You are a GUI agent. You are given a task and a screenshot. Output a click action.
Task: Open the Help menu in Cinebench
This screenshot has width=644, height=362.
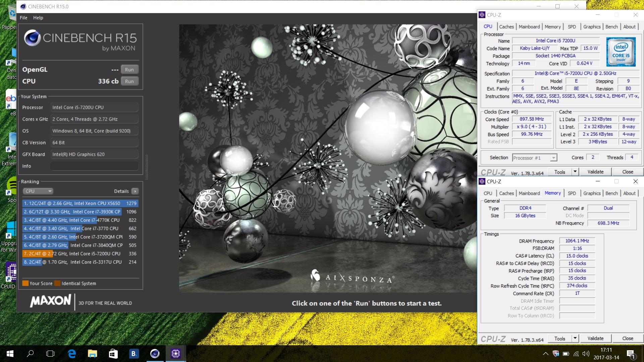[x=38, y=18]
